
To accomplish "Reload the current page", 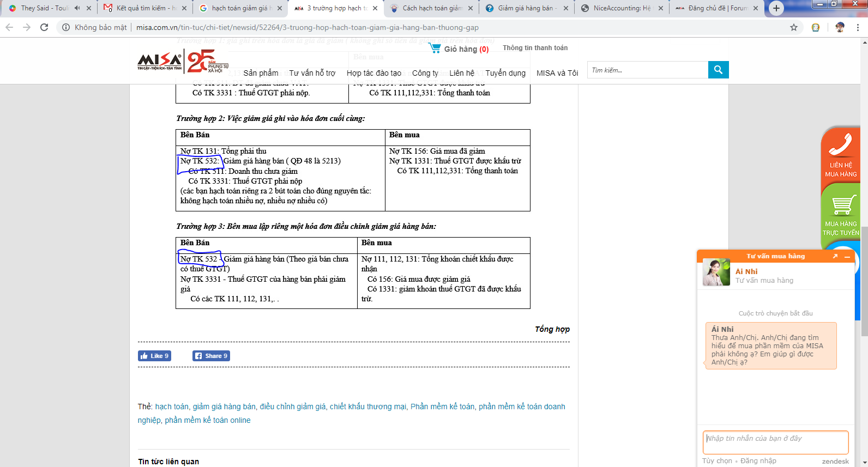I will coord(44,27).
